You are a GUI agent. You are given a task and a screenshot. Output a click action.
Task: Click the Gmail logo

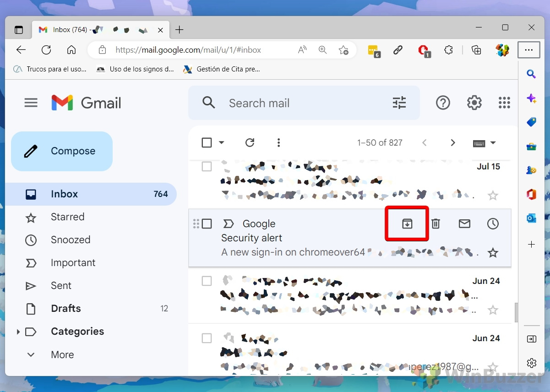pos(86,103)
